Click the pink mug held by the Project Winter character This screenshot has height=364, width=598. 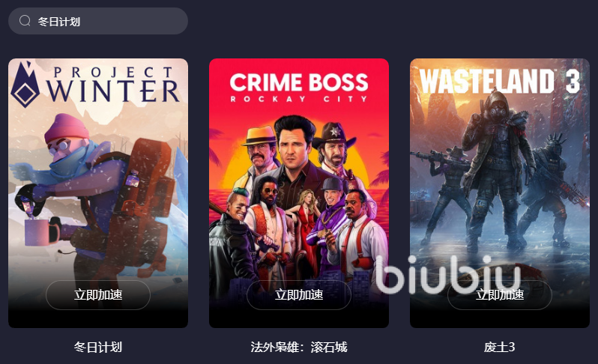(37, 232)
